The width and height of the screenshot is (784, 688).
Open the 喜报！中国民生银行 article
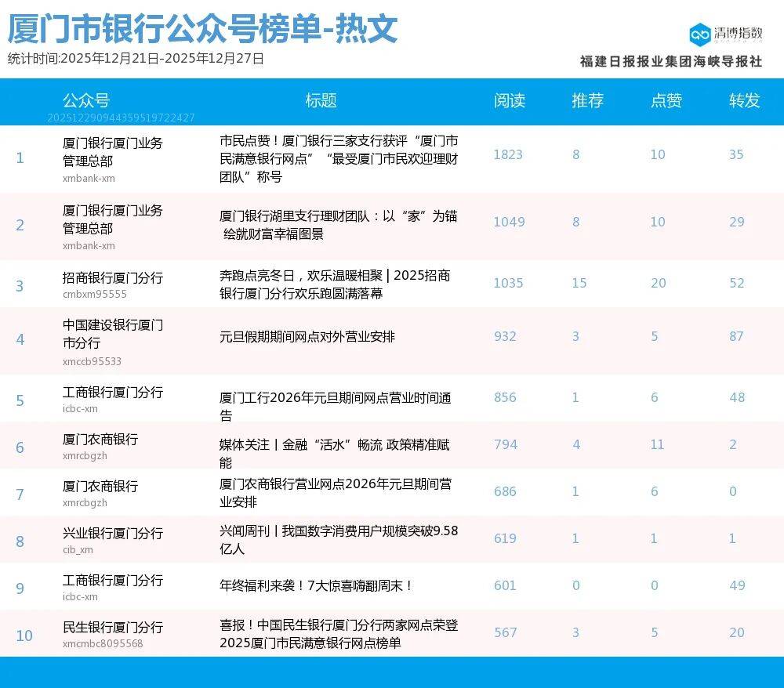point(338,634)
